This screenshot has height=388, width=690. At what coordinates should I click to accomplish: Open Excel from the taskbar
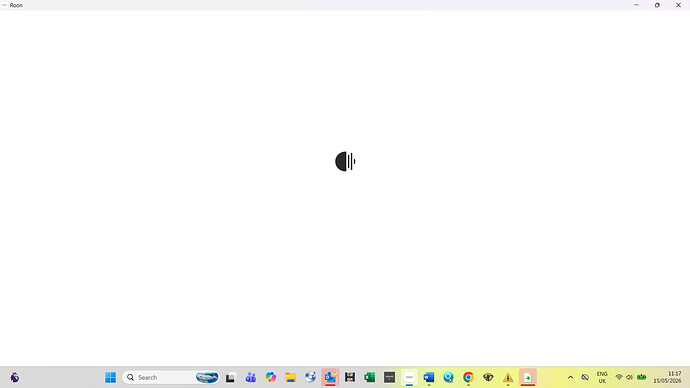click(x=370, y=377)
